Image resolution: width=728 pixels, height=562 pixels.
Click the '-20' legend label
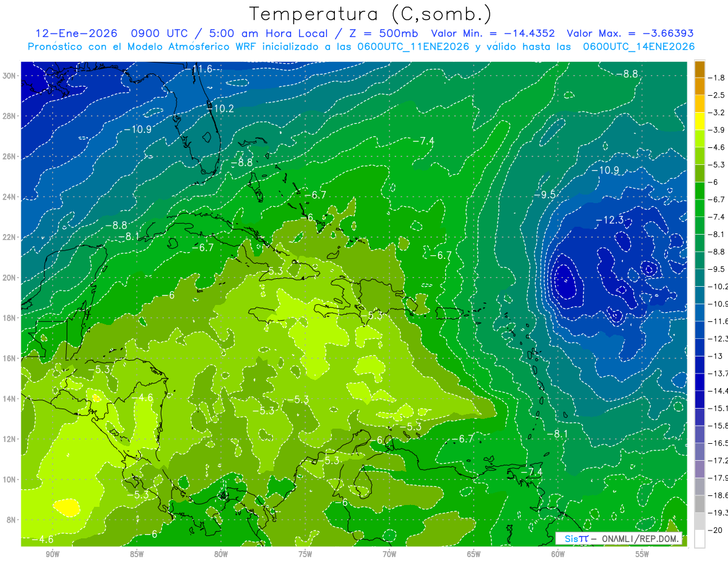point(715,530)
